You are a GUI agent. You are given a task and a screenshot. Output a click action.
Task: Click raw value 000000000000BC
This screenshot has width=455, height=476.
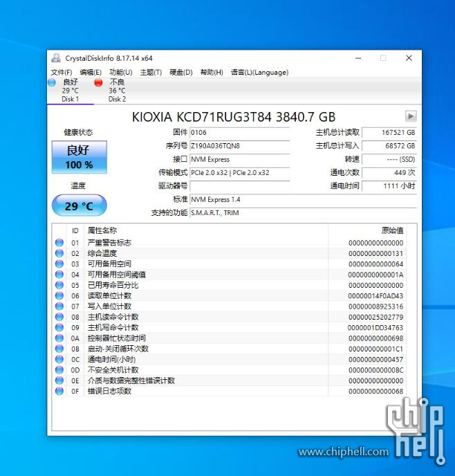[x=375, y=369]
